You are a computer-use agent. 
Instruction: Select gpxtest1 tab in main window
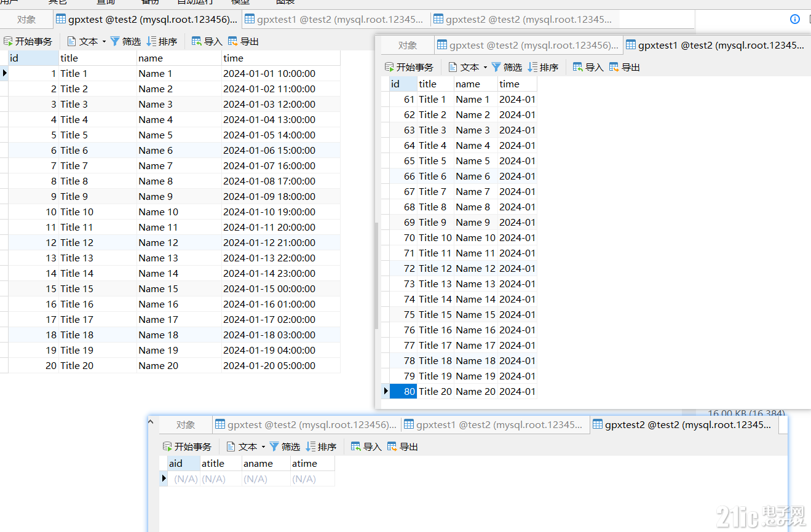(x=336, y=20)
